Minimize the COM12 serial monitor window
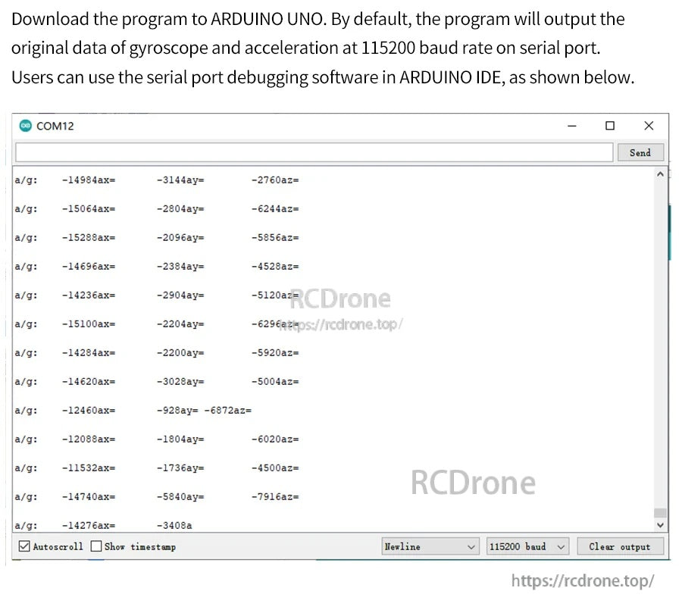This screenshot has width=682, height=616. [x=572, y=127]
